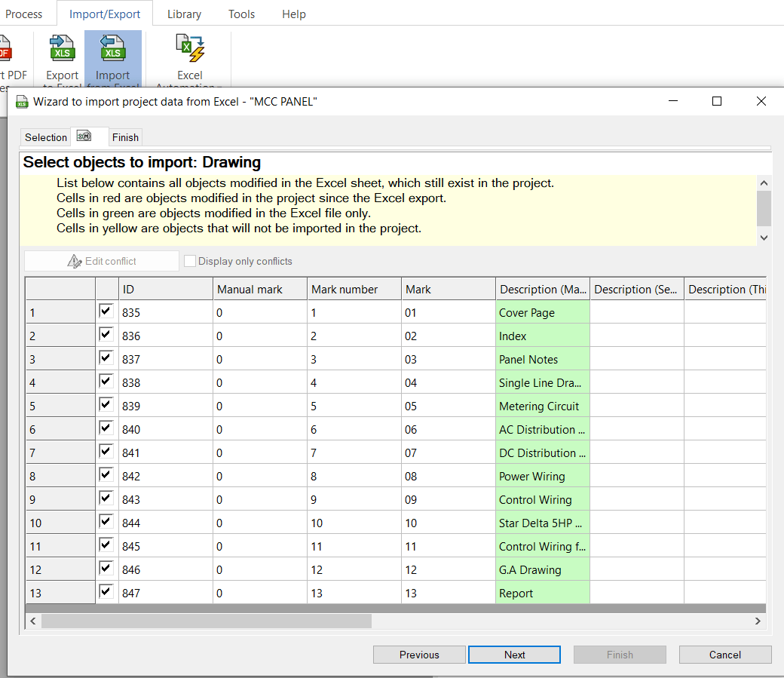The image size is (784, 678).
Task: Uncheck the checkbox for ID 836
Action: click(x=106, y=334)
